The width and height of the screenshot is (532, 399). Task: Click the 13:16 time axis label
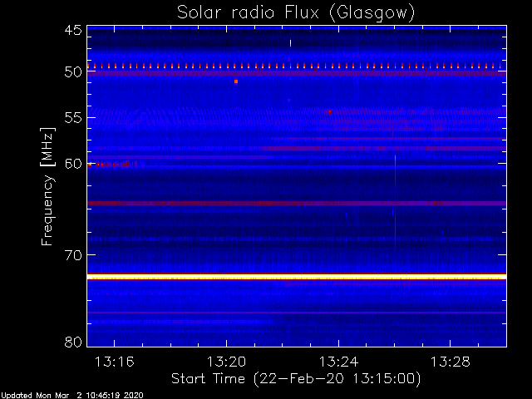(115, 362)
